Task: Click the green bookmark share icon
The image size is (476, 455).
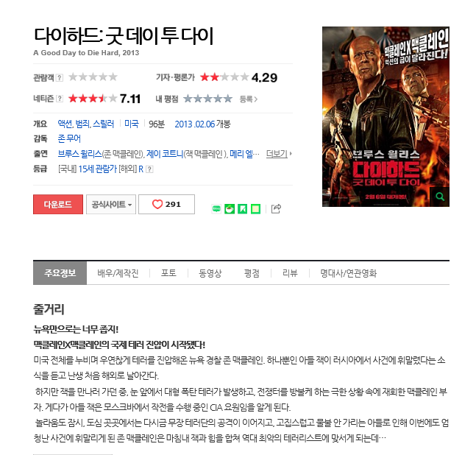Action: (242, 209)
